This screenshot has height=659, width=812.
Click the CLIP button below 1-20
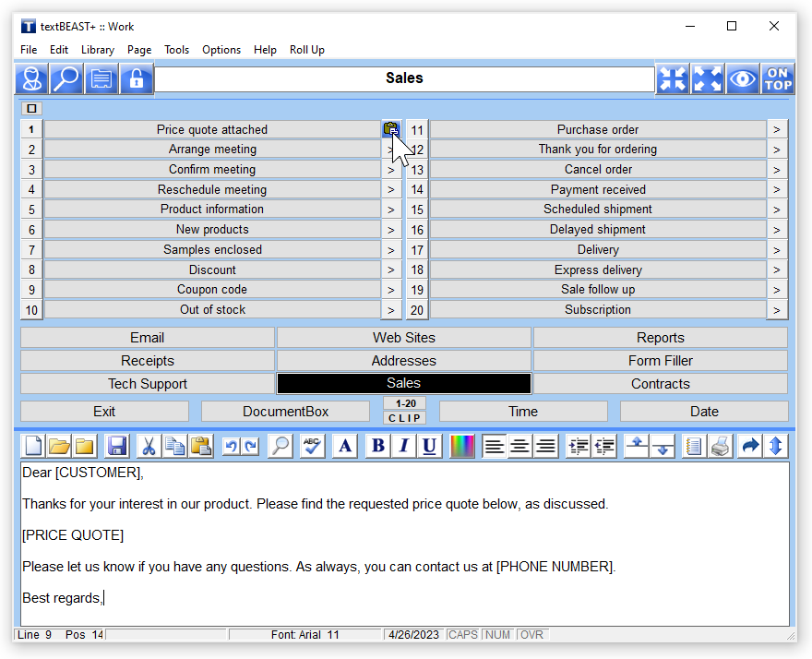point(404,418)
